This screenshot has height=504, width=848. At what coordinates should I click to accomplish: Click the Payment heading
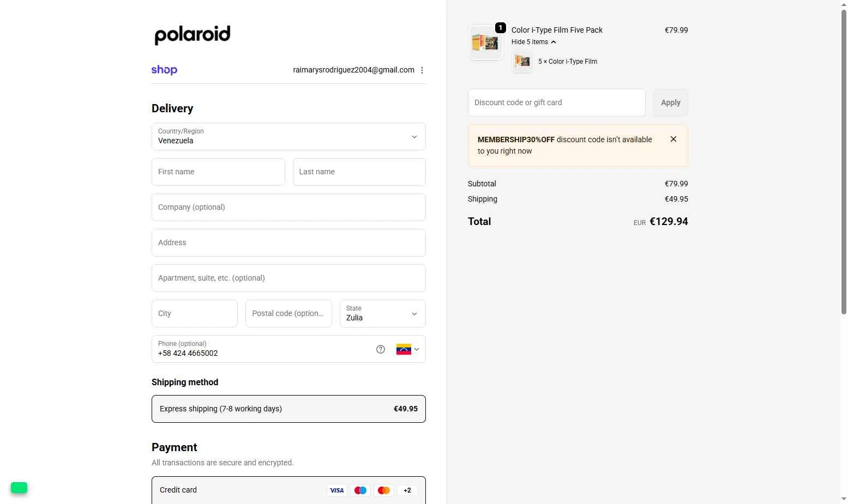point(174,447)
